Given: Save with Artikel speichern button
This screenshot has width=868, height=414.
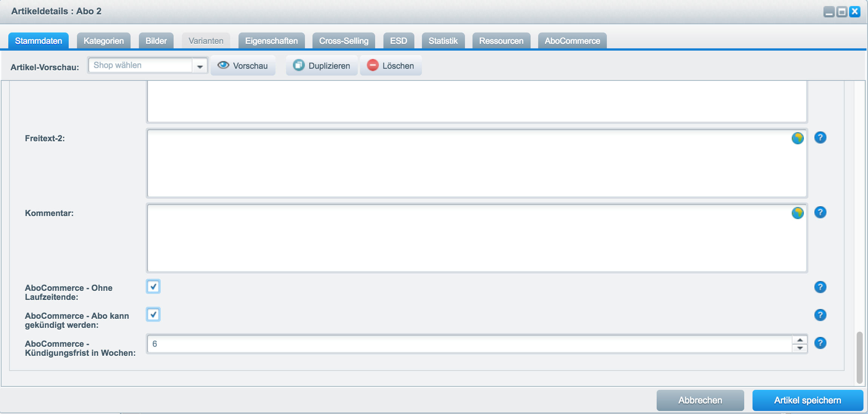Looking at the screenshot, I should 808,400.
